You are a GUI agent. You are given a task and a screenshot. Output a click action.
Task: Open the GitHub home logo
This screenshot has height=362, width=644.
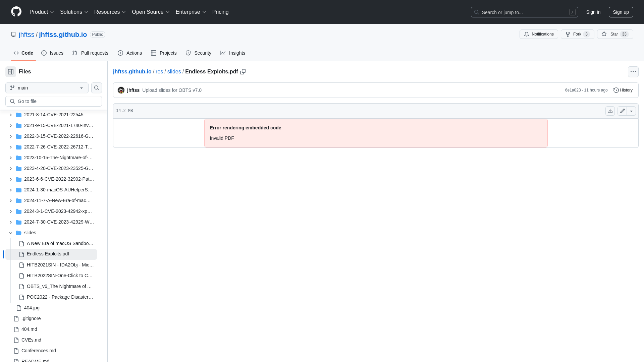16,12
